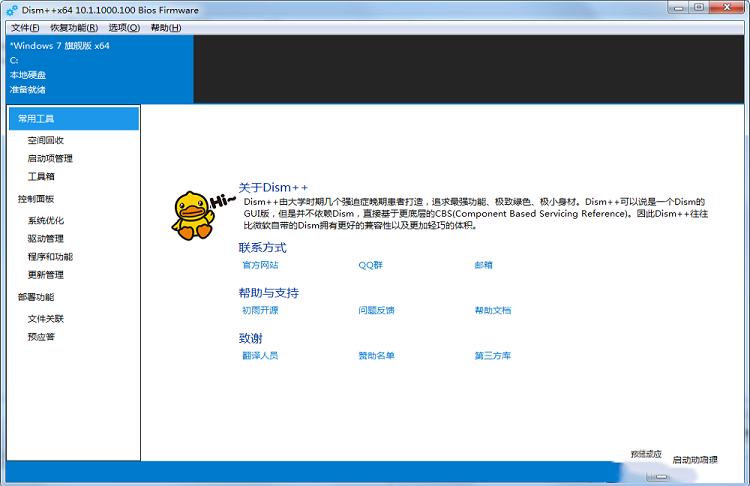The width and height of the screenshot is (750, 486).
Task: Open 预应答 in the sidebar
Action: pos(41,337)
